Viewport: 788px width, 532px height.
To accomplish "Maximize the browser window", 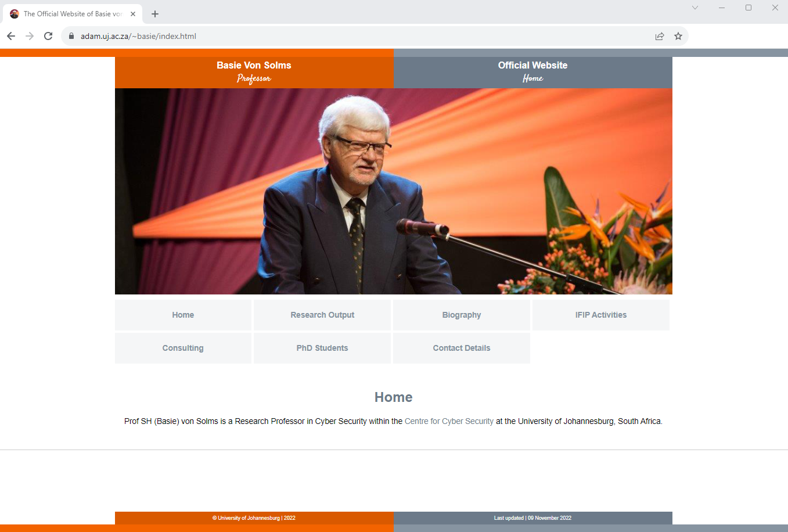I will pos(749,8).
